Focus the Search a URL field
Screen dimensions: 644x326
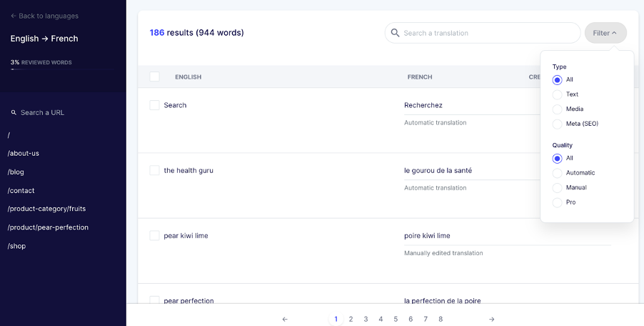42,112
